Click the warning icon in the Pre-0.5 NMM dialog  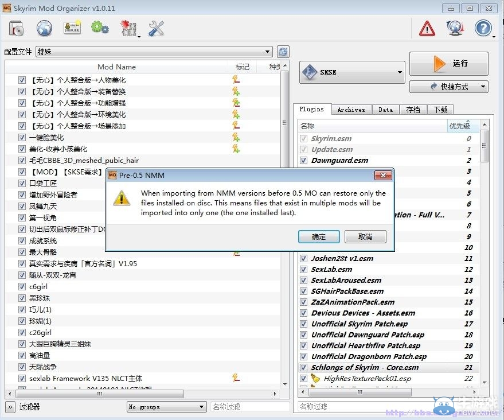click(x=122, y=198)
